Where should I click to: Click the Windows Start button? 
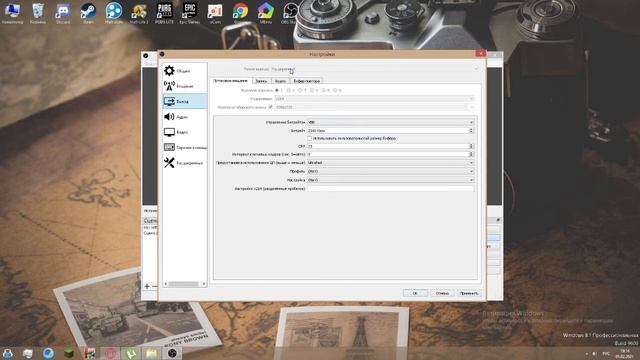[x=7, y=353]
